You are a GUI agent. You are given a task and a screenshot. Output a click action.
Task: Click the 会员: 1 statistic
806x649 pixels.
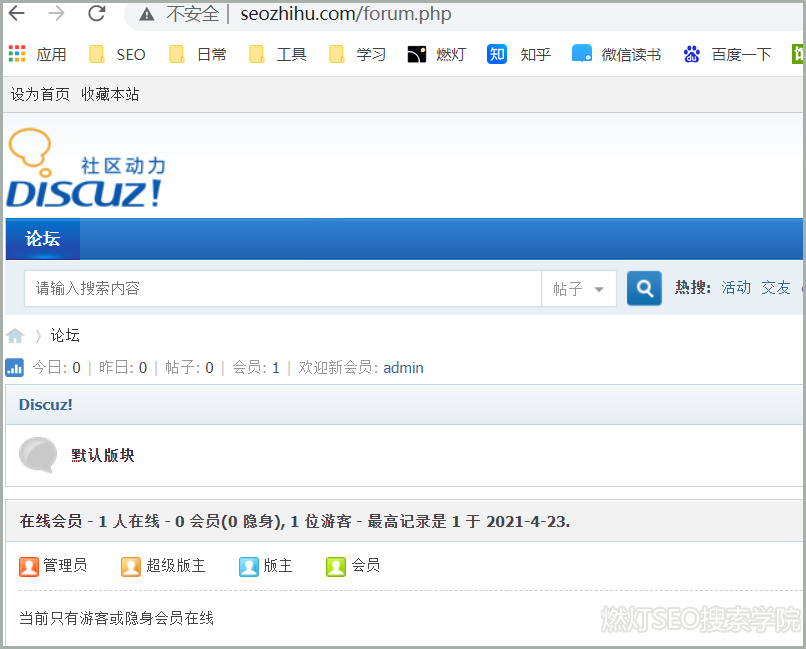(x=256, y=368)
